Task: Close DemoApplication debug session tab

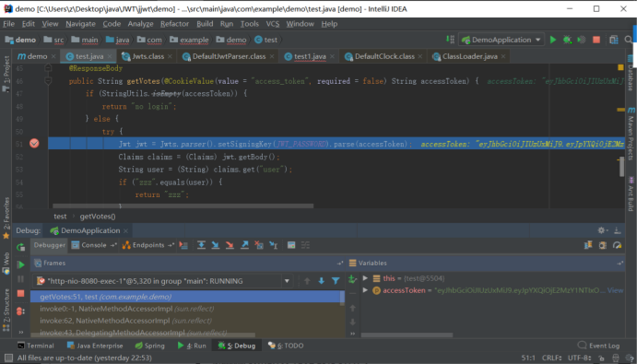Action: [x=125, y=230]
